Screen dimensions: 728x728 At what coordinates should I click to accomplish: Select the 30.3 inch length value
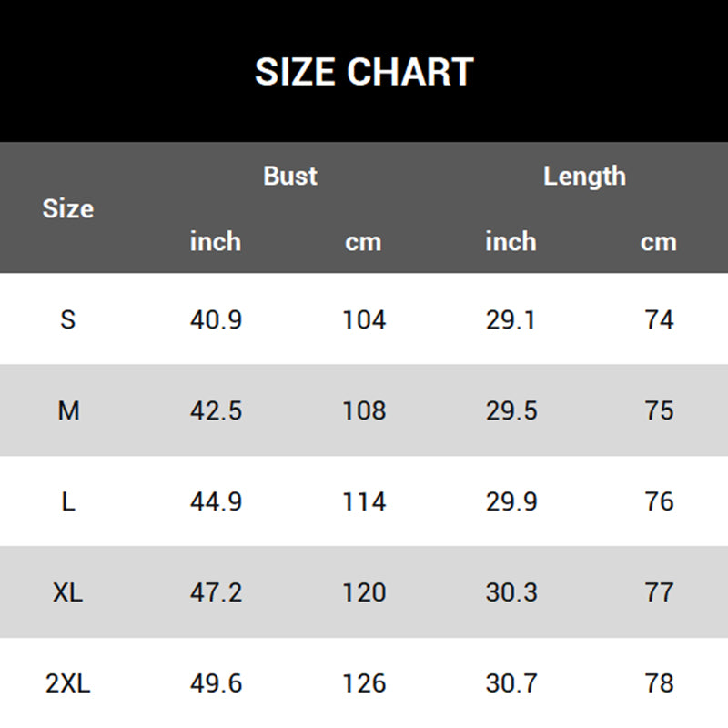[x=511, y=592]
